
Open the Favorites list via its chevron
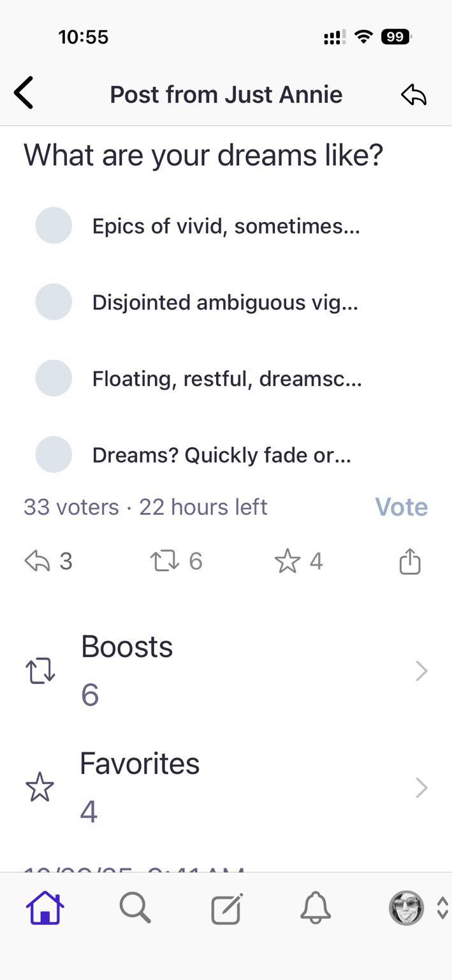pos(421,787)
